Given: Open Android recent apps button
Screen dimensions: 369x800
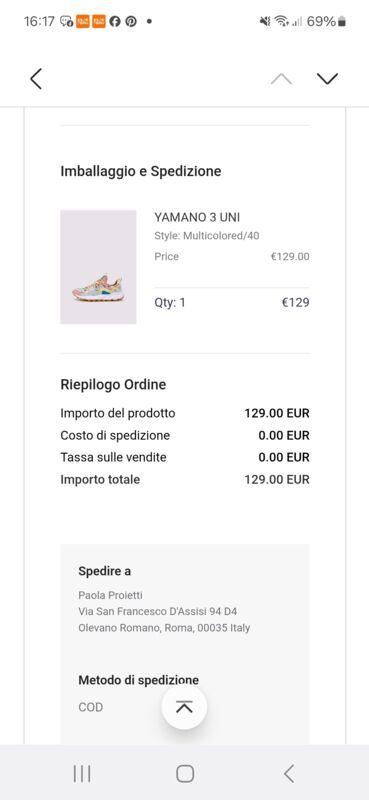Looking at the screenshot, I should tap(82, 773).
